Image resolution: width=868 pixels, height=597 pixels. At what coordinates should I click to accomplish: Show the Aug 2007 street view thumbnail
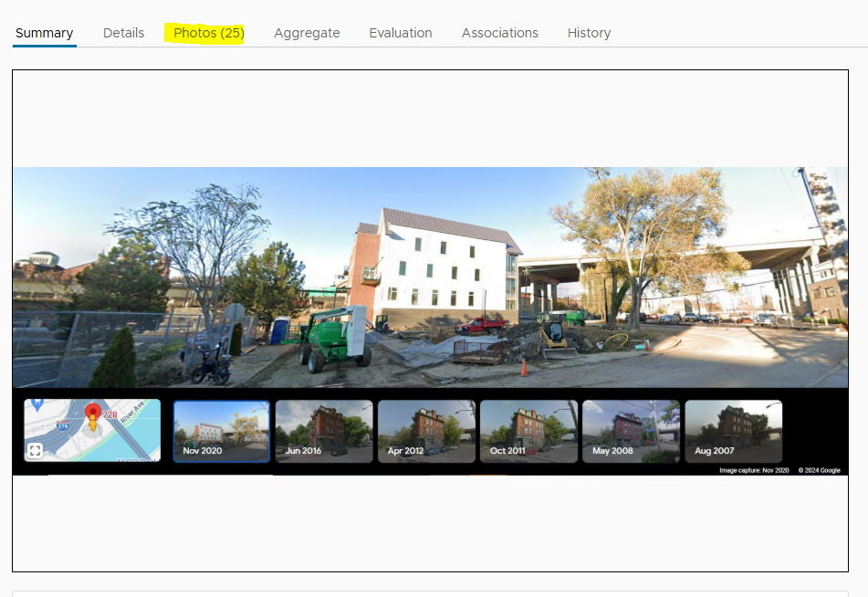point(734,431)
